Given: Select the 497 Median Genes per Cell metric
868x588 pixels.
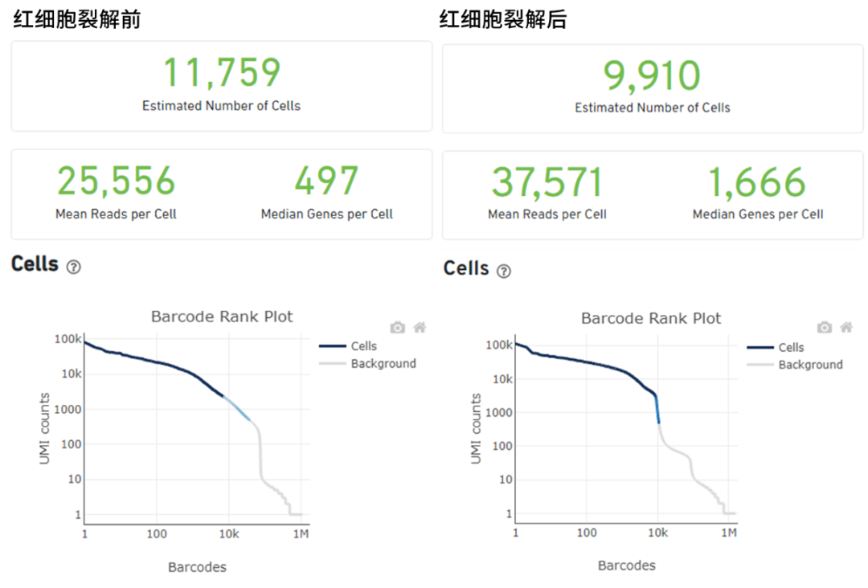Looking at the screenshot, I should click(326, 181).
